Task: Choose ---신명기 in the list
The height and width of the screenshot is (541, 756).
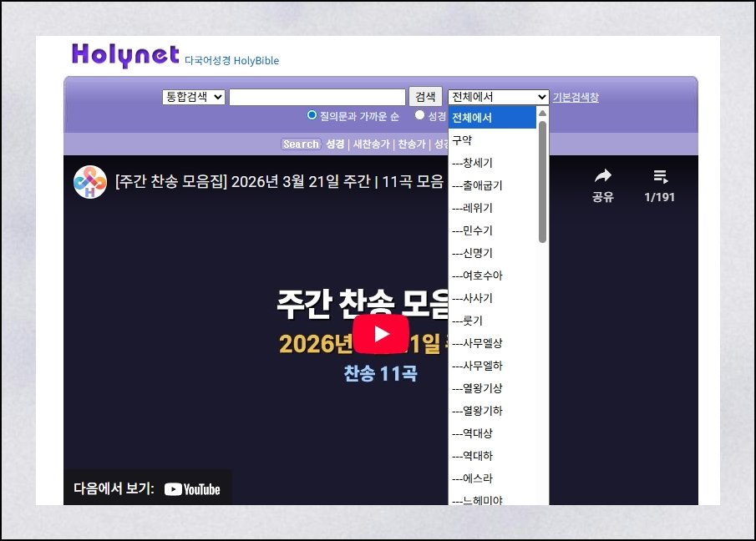Action: tap(492, 253)
